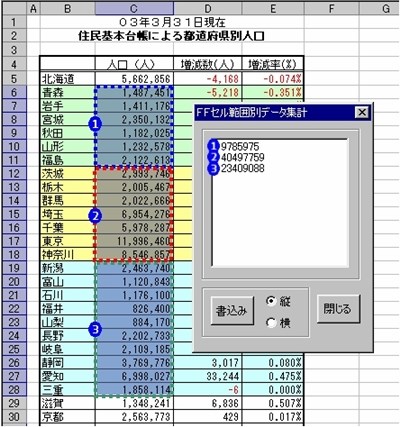Click the 増減率(%) header cell

(x=273, y=64)
